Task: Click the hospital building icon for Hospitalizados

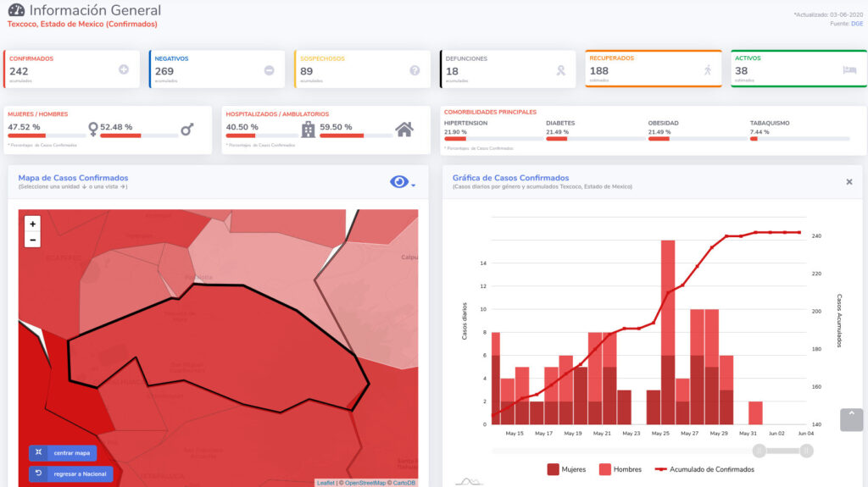Action: [309, 130]
